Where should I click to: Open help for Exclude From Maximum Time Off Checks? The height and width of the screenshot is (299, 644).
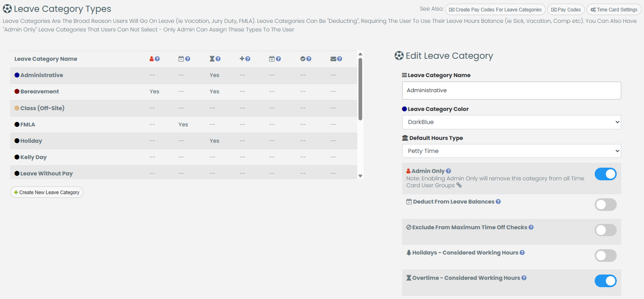[531, 227]
